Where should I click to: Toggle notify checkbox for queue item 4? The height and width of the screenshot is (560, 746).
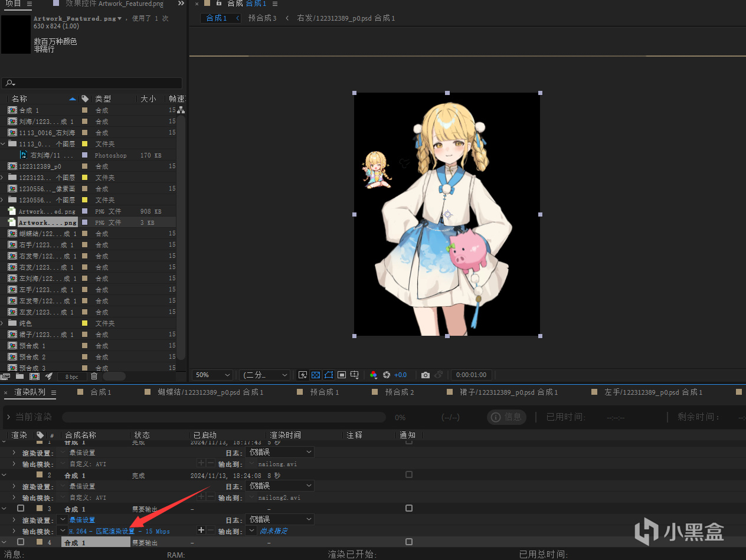coord(409,542)
